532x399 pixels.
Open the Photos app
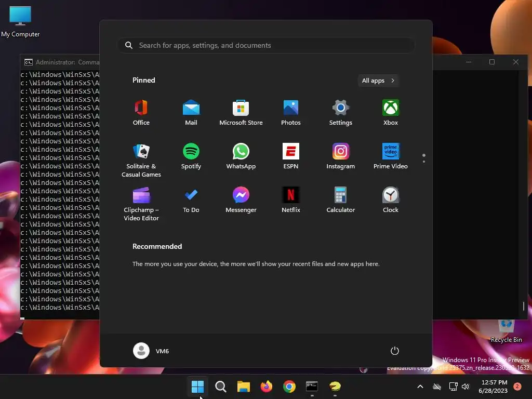pyautogui.click(x=291, y=113)
